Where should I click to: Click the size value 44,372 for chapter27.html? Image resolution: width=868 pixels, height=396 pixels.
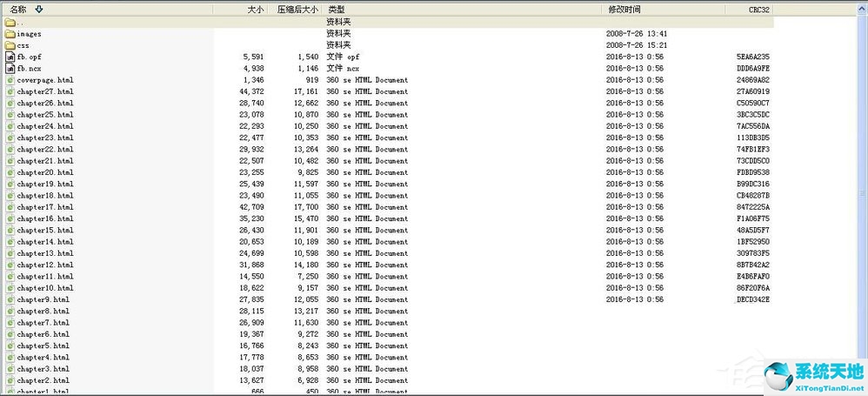tap(251, 92)
